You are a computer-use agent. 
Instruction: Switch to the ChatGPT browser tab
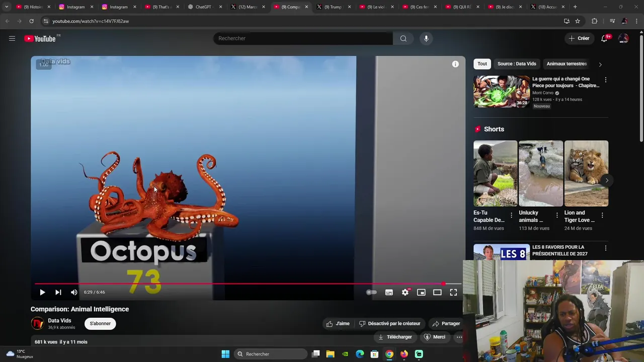(203, 7)
